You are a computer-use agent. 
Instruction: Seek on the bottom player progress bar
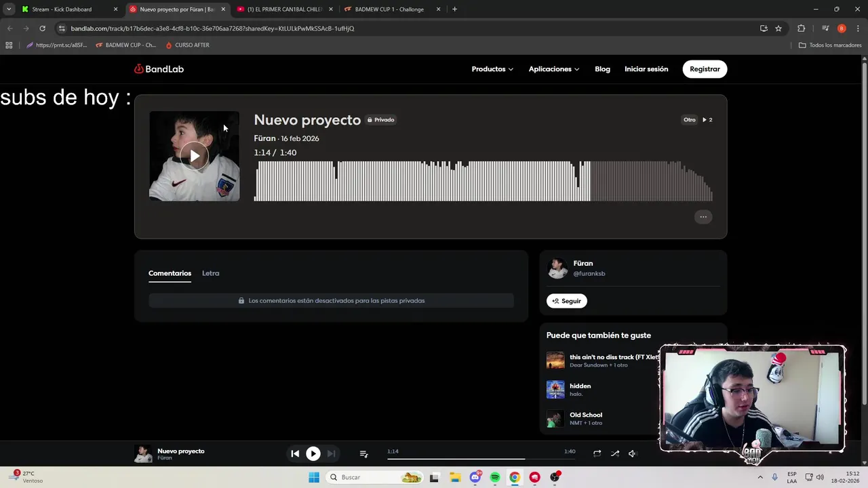point(481,459)
